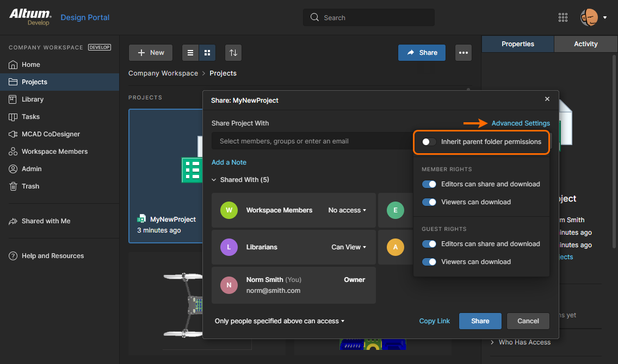The height and width of the screenshot is (364, 618).
Task: Toggle Inherit parent folder permissions
Action: pos(429,142)
